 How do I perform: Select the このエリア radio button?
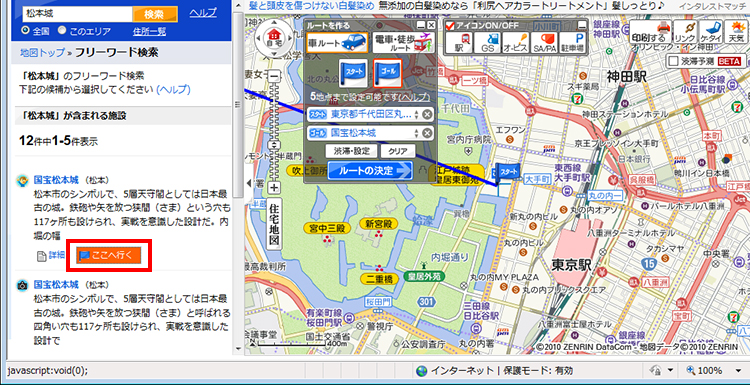coord(62,31)
